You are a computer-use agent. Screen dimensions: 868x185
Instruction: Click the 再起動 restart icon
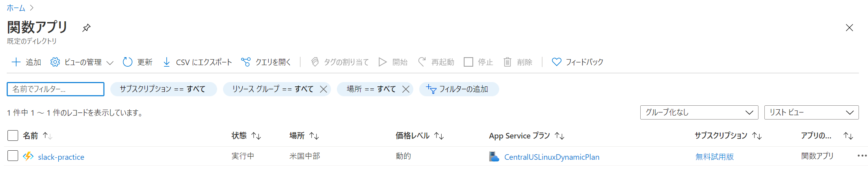click(x=422, y=62)
